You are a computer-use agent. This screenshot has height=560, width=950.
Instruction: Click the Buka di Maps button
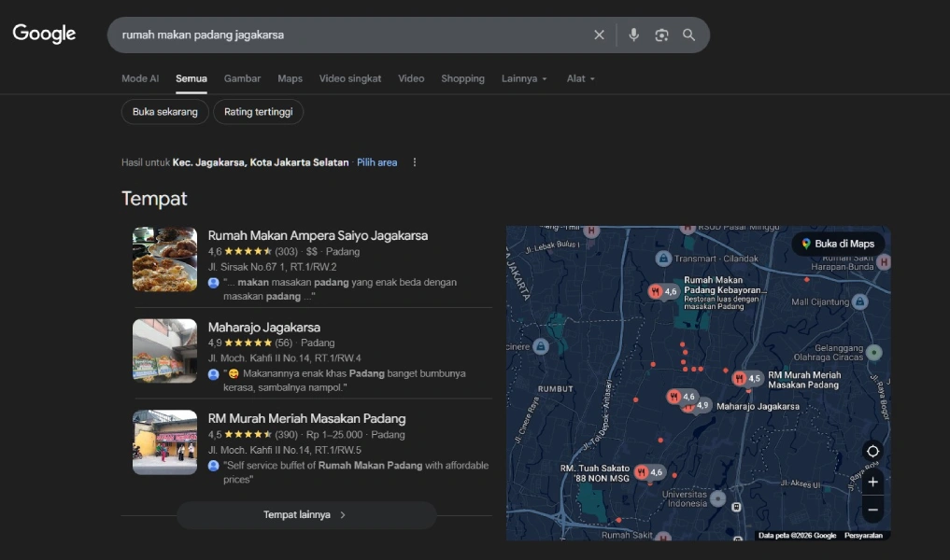tap(839, 244)
